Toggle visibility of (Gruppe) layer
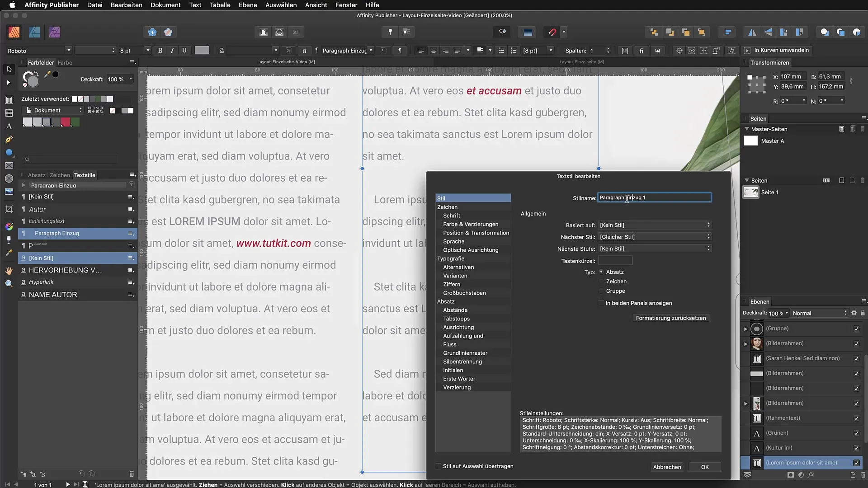868x488 pixels. [x=856, y=328]
